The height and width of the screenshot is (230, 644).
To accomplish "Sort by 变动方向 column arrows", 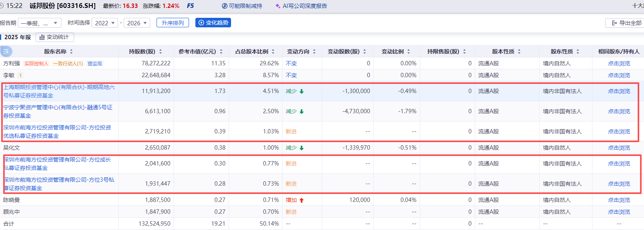I will coord(314,51).
